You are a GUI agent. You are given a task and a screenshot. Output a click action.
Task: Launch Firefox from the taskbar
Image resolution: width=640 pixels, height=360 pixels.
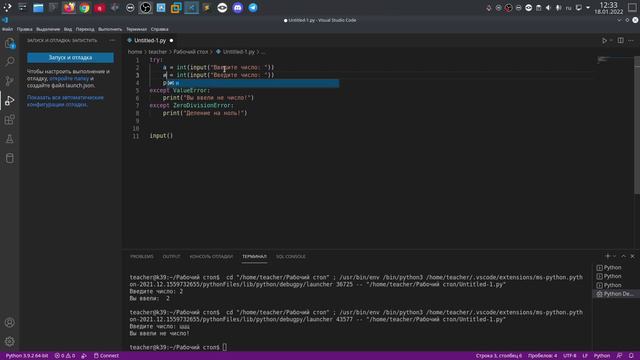(69, 8)
